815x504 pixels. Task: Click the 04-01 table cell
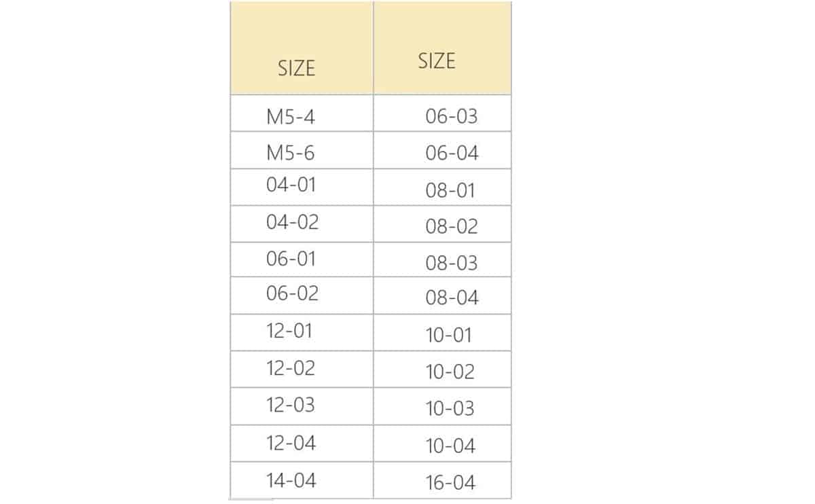click(291, 185)
